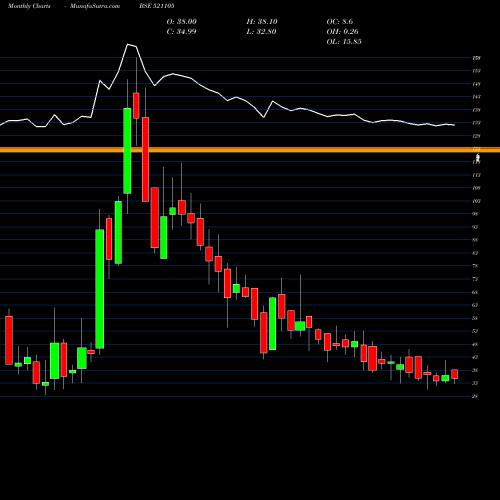500x500 pixels.
Task: Click the high value 'H: 38.10'
Action: click(x=262, y=22)
